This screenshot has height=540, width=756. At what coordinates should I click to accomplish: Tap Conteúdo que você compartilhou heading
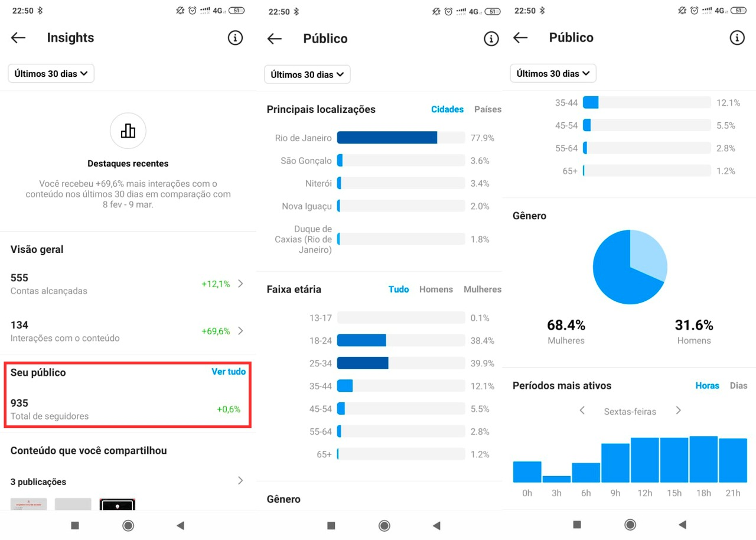point(89,450)
